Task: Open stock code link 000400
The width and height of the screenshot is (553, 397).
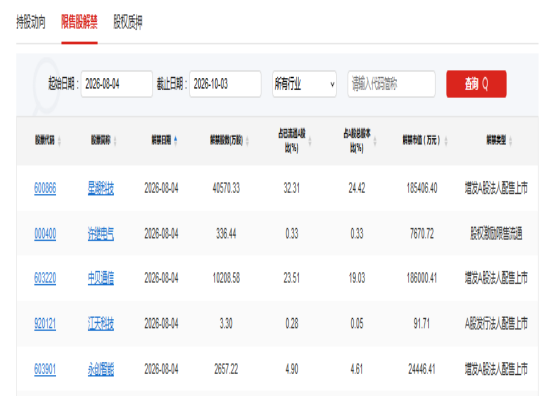Action: click(x=45, y=234)
